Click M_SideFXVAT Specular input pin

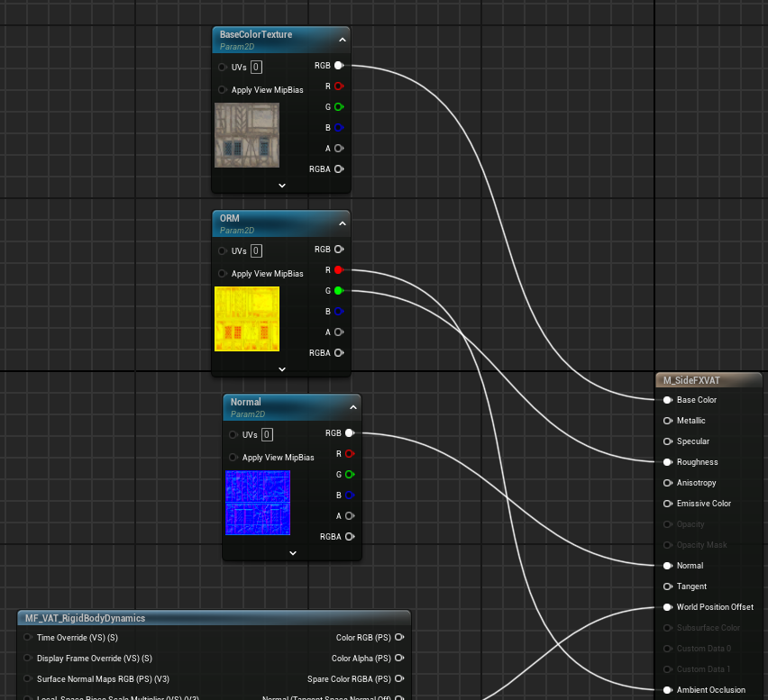[x=668, y=441]
